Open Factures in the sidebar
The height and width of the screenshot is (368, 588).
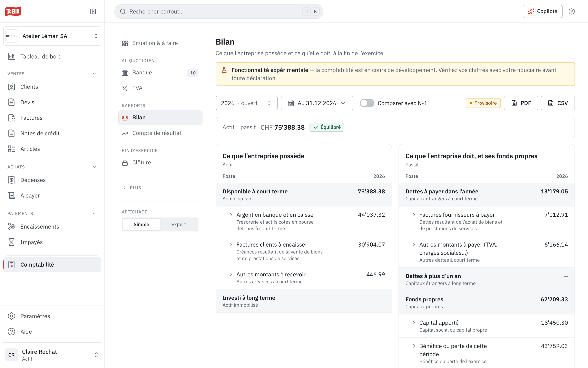coord(52,118)
